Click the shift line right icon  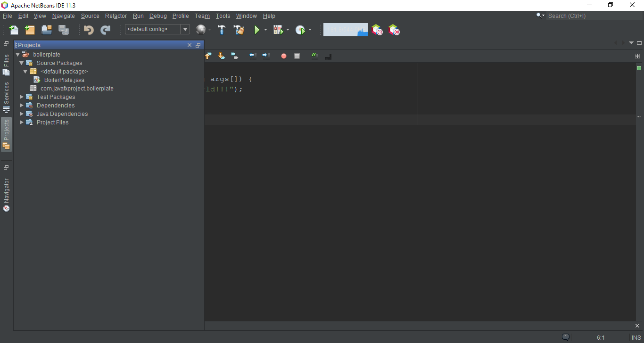pyautogui.click(x=266, y=56)
